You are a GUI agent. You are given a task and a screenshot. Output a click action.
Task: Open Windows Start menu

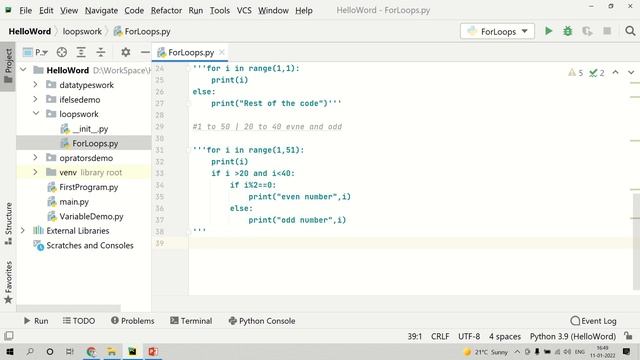pos(10,351)
